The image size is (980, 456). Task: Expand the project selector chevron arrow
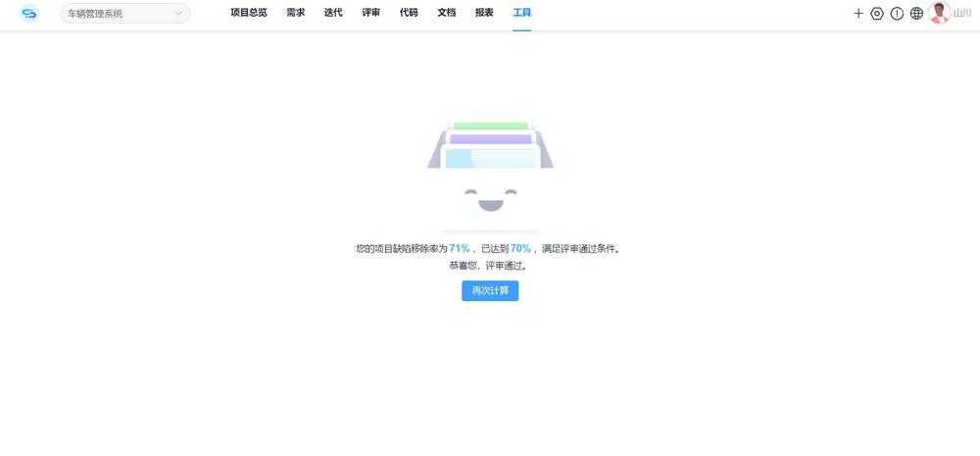pos(178,14)
